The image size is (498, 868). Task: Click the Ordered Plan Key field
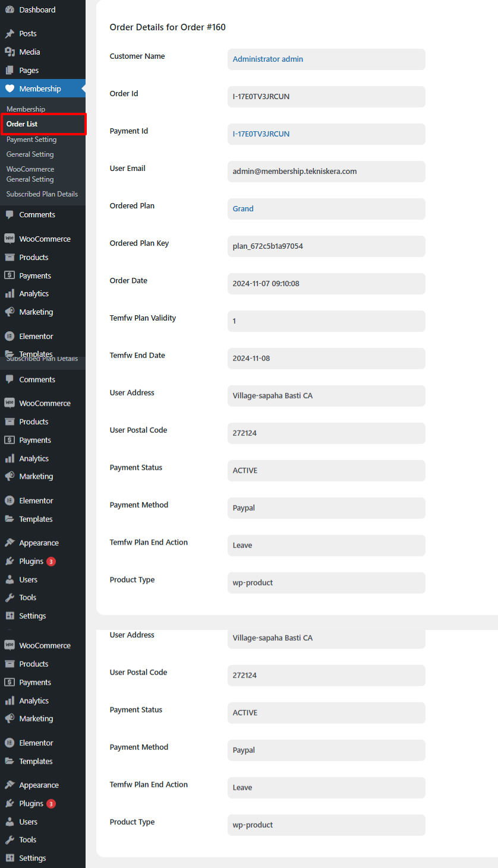(x=326, y=246)
